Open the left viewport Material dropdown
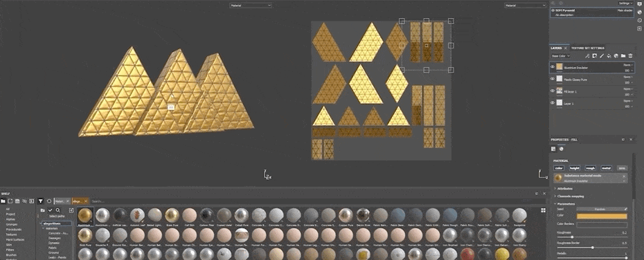 251,6
